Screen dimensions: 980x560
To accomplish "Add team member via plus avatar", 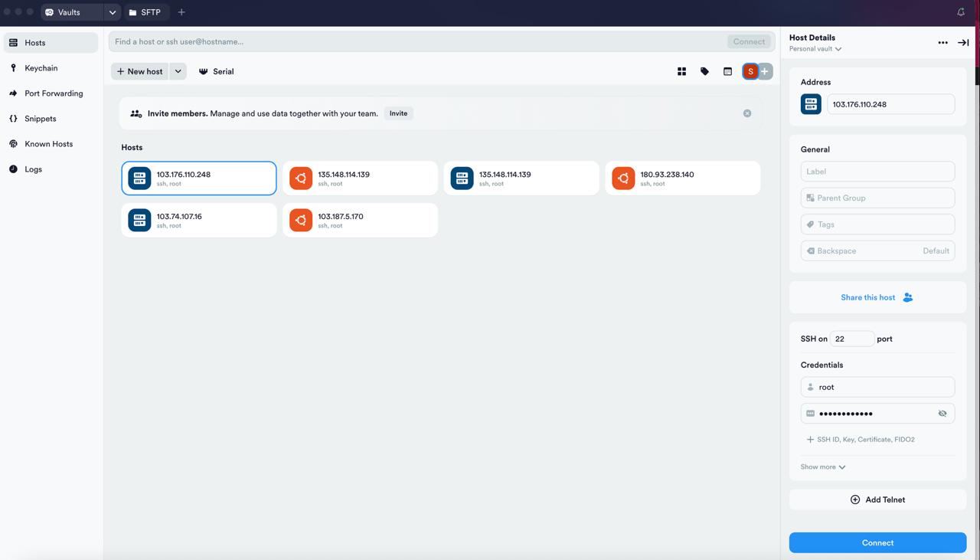I will point(765,71).
